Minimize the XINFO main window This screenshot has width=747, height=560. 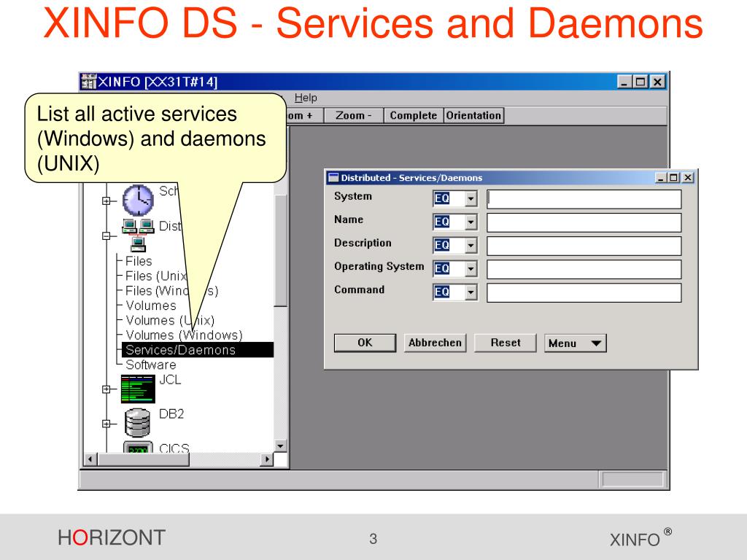[x=624, y=82]
